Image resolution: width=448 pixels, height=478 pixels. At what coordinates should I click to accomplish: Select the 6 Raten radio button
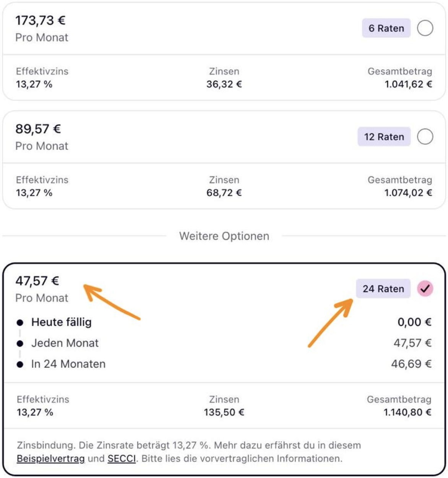pyautogui.click(x=425, y=28)
